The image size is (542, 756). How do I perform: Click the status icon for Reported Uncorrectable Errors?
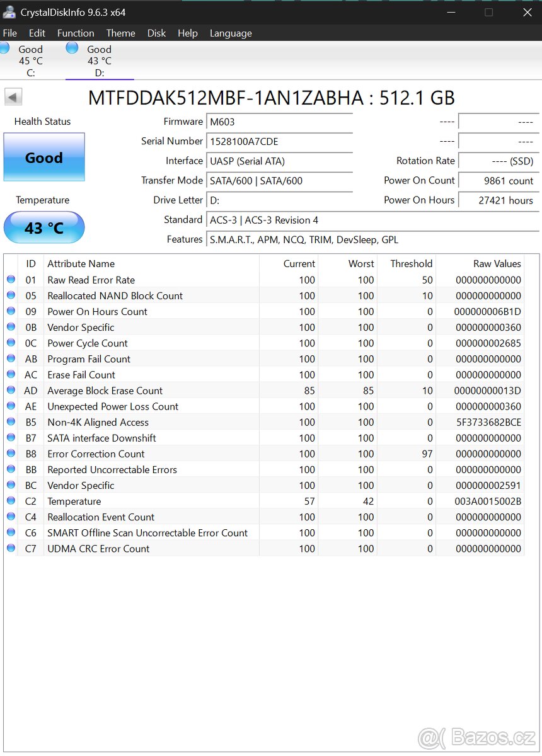pos(11,469)
